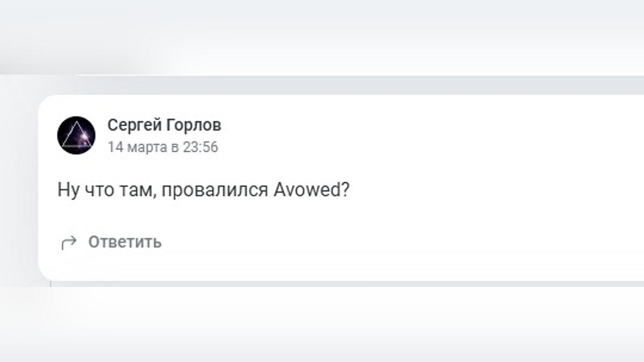Click the word Avowed in the comment
644x362 pixels.
307,190
